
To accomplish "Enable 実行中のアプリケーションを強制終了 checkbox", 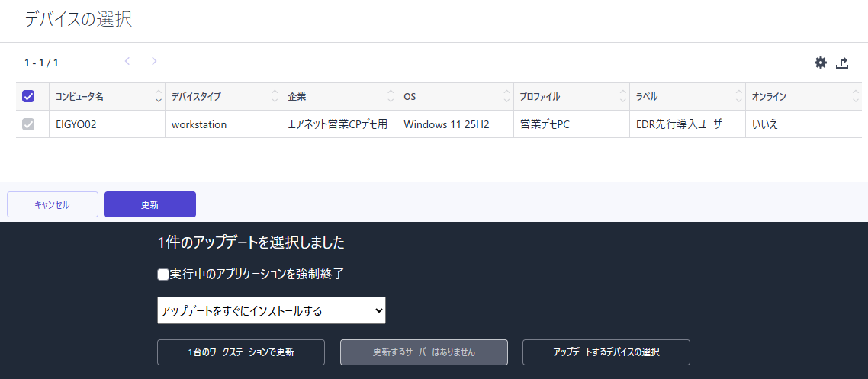I will [x=162, y=274].
